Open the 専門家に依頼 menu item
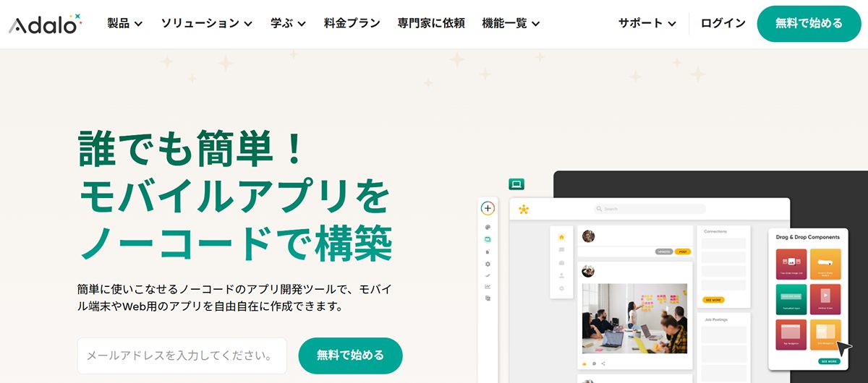Image resolution: width=868 pixels, height=383 pixels. click(x=431, y=23)
